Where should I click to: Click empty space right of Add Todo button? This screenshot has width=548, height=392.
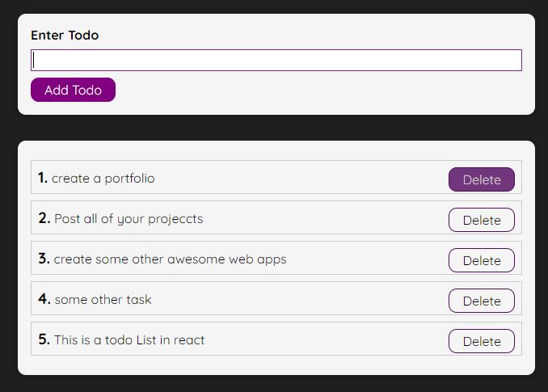(323, 91)
